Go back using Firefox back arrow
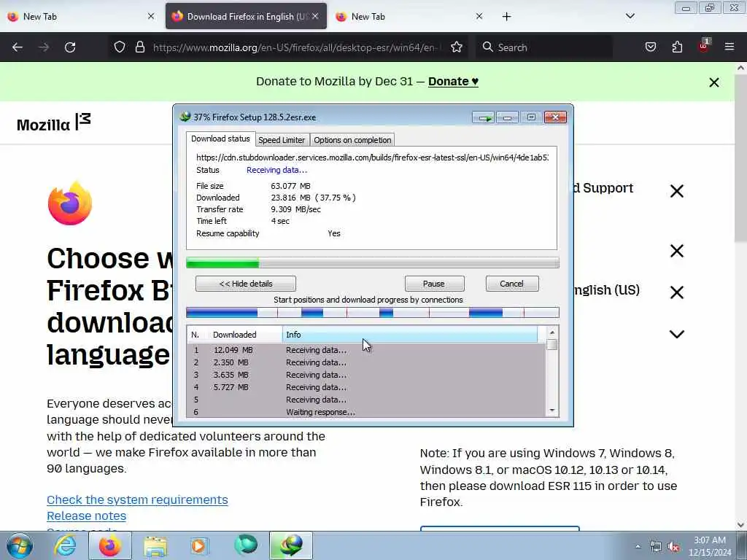This screenshot has height=560, width=747. click(x=18, y=47)
